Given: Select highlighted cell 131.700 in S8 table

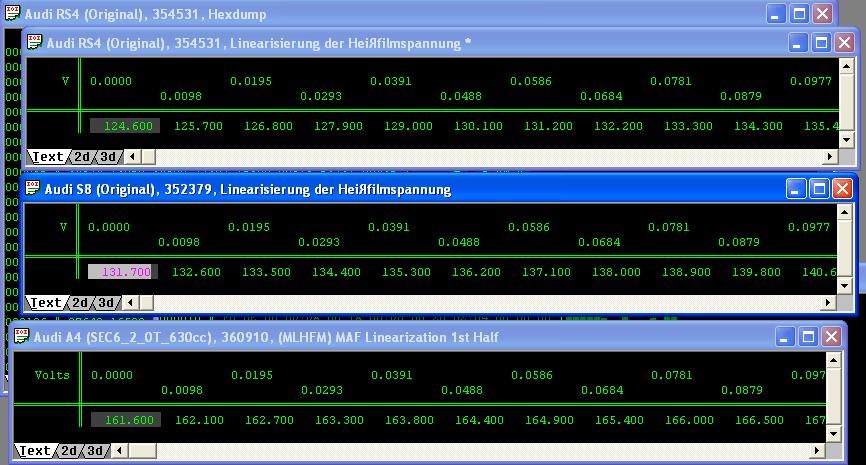Looking at the screenshot, I should [x=123, y=272].
